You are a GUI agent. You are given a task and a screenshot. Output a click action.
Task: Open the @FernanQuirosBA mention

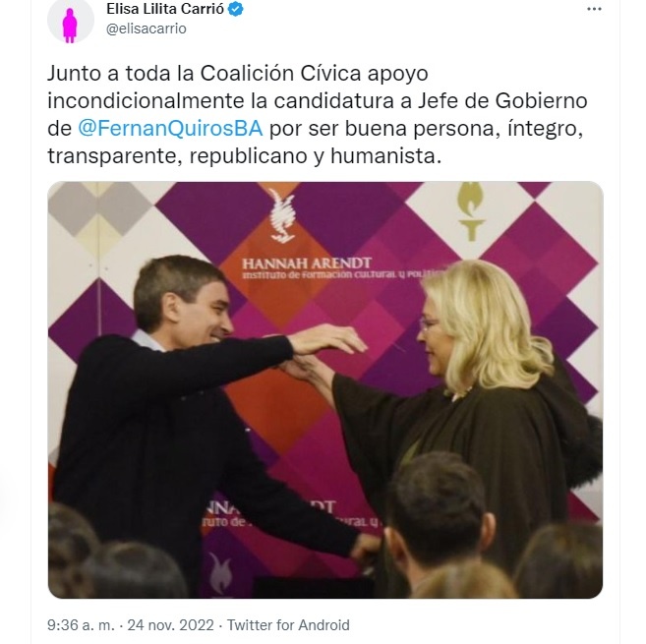pos(170,128)
